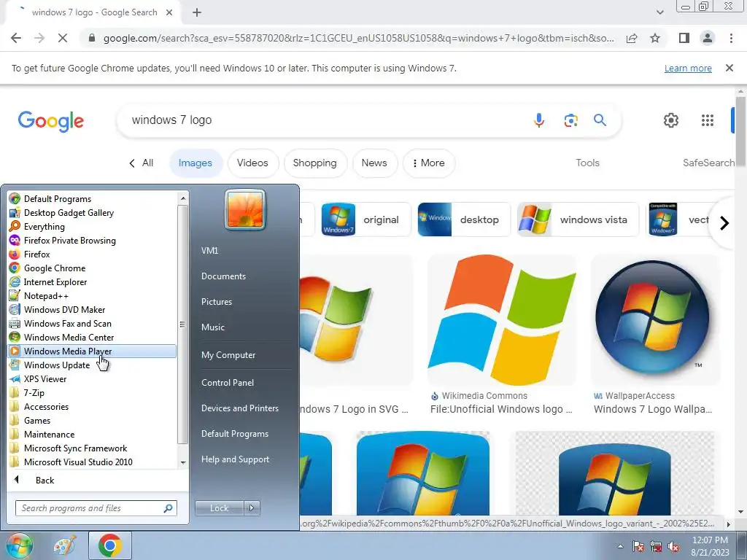The width and height of the screenshot is (747, 560).
Task: Click the voice search microphone icon
Action: [x=539, y=120]
